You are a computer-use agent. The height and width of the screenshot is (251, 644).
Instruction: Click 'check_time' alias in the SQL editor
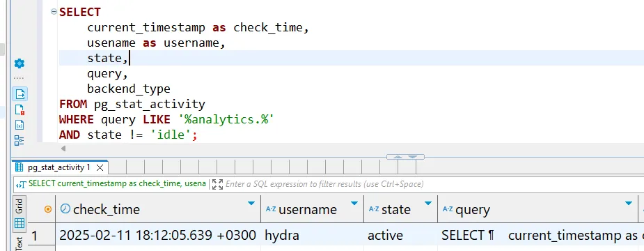[x=268, y=28]
